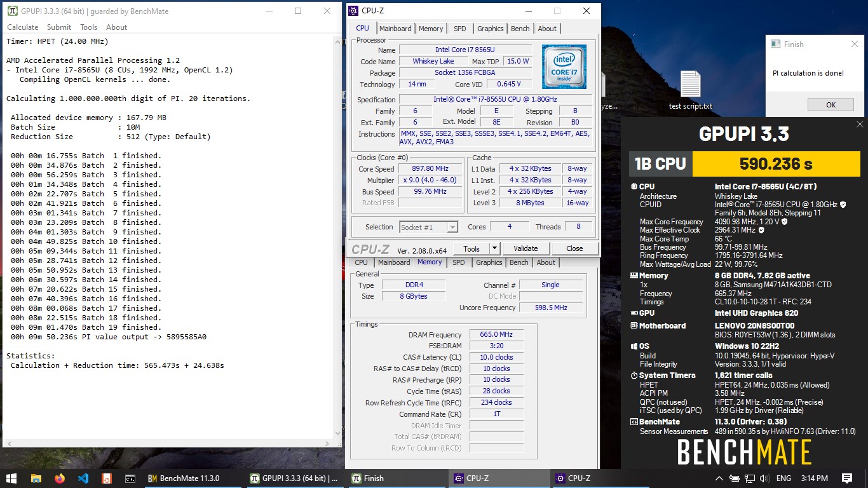Viewport: 868px width, 488px height.
Task: Switch to Mainboard tab in upper CPU-Z window
Action: tap(395, 29)
